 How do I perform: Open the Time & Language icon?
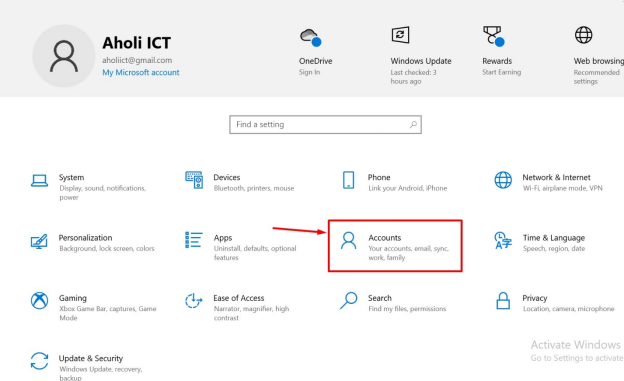coord(503,240)
